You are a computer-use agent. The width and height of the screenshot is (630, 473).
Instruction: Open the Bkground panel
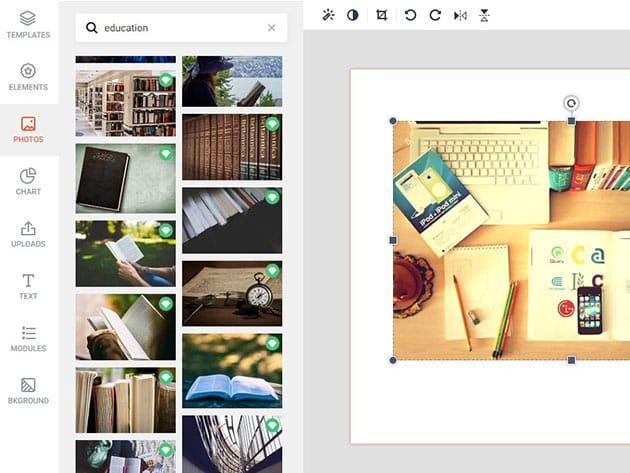tap(28, 390)
